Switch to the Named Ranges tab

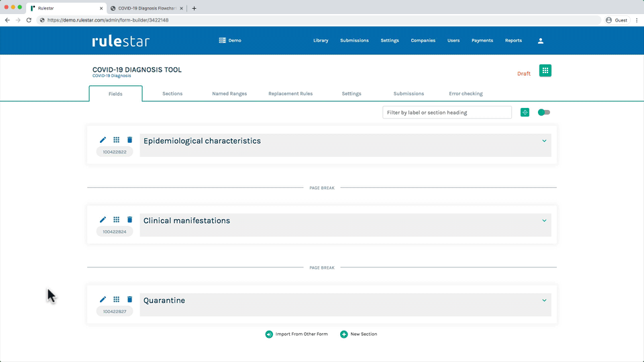tap(229, 94)
